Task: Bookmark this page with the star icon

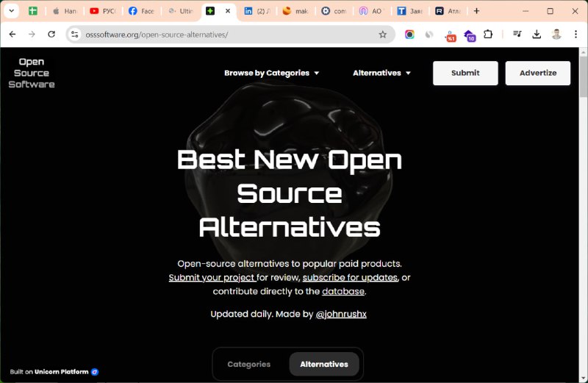Action: pos(382,35)
